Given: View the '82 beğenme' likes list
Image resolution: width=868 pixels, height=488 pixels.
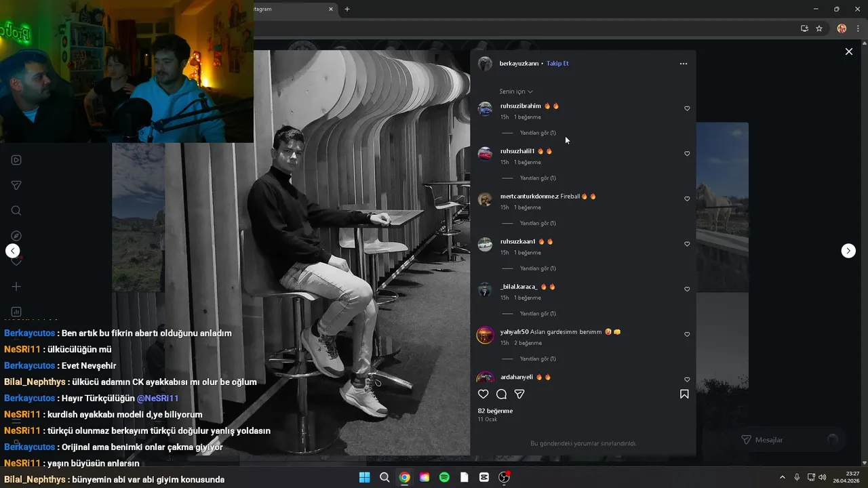Looking at the screenshot, I should pyautogui.click(x=495, y=411).
